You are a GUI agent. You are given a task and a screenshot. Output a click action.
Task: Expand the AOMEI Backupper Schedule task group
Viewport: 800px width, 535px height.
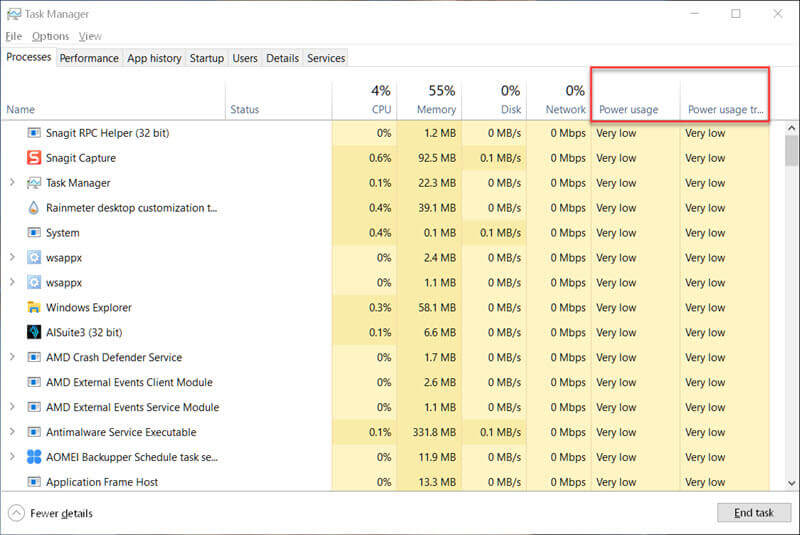pos(12,457)
